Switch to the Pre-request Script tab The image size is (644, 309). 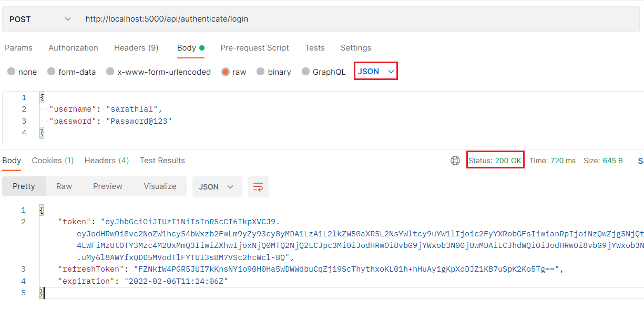point(254,48)
